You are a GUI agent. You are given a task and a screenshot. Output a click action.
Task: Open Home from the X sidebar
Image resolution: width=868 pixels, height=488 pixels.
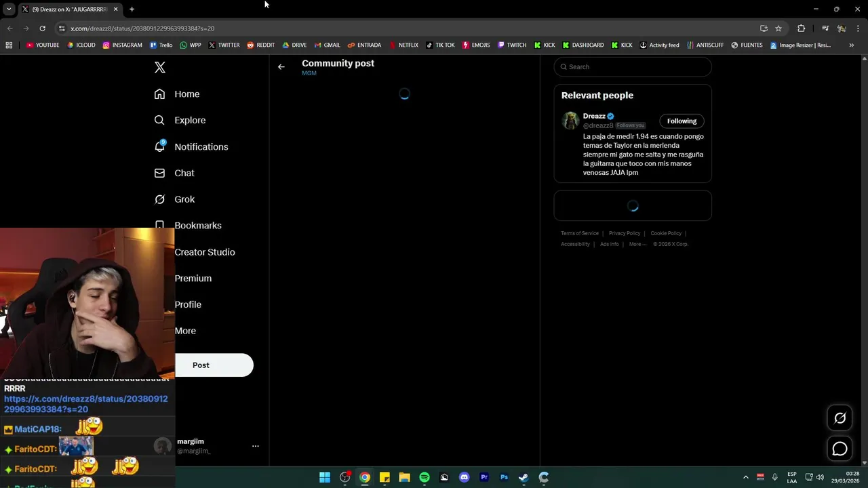(177, 94)
